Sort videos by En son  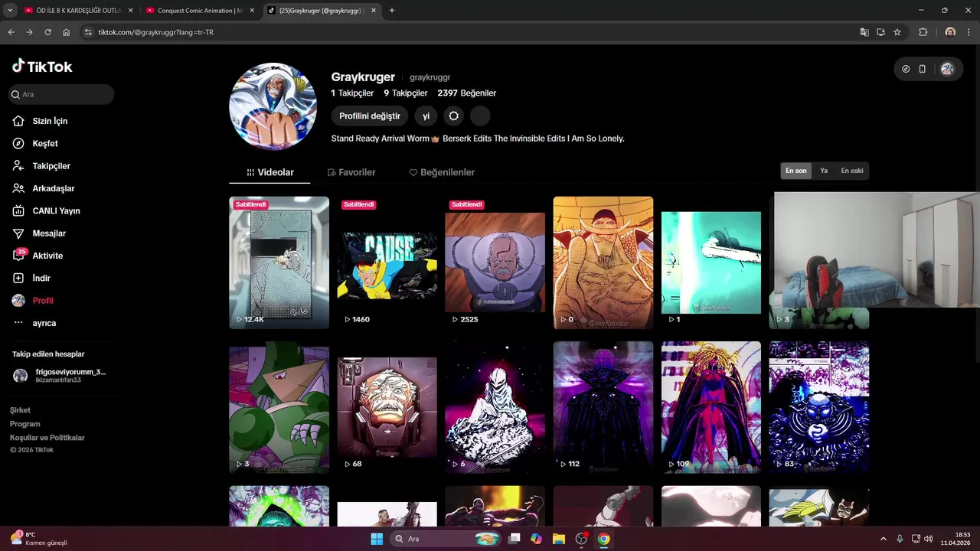pyautogui.click(x=796, y=171)
